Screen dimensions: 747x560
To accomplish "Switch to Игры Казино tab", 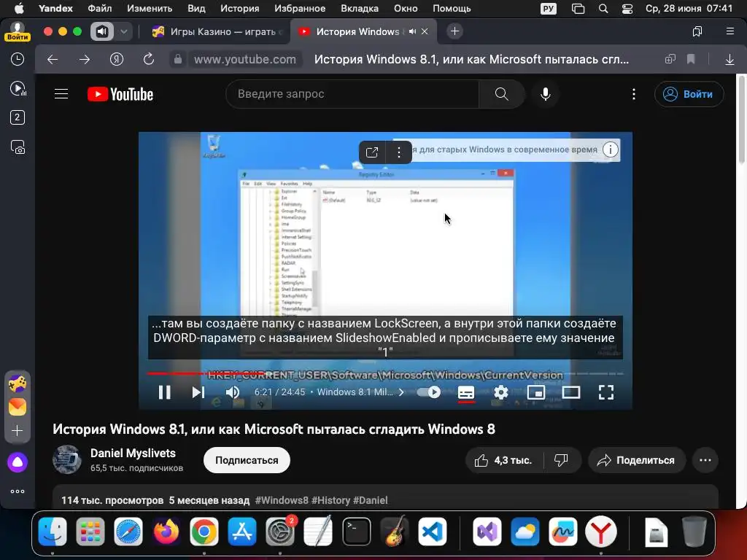I will point(217,31).
